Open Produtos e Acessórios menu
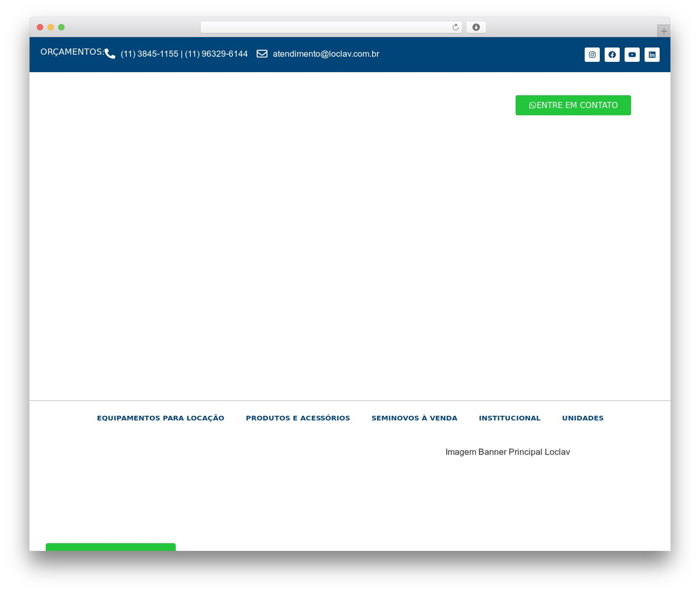 coord(298,418)
